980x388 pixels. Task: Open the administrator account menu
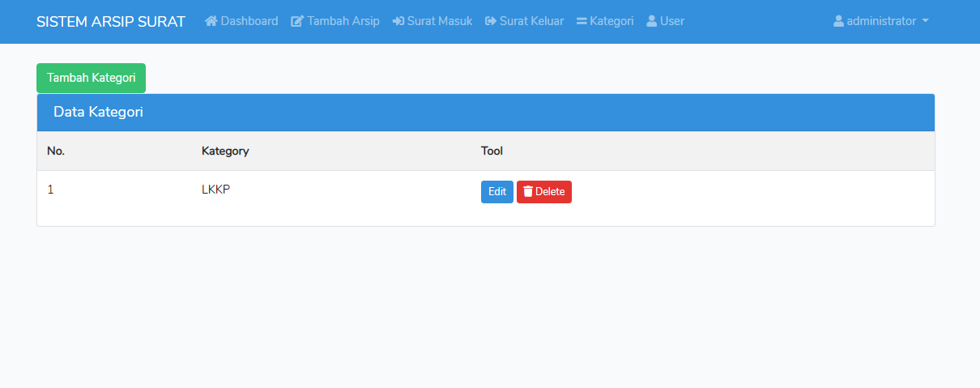tap(881, 21)
